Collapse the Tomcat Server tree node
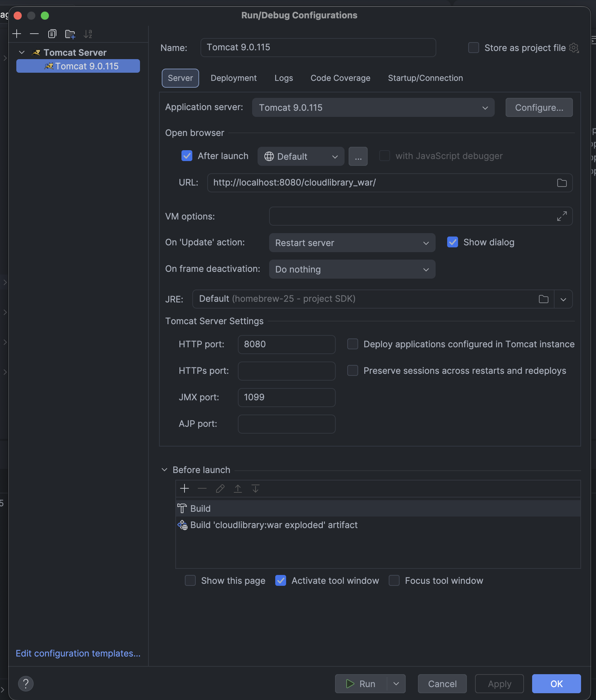The height and width of the screenshot is (700, 596). tap(22, 53)
